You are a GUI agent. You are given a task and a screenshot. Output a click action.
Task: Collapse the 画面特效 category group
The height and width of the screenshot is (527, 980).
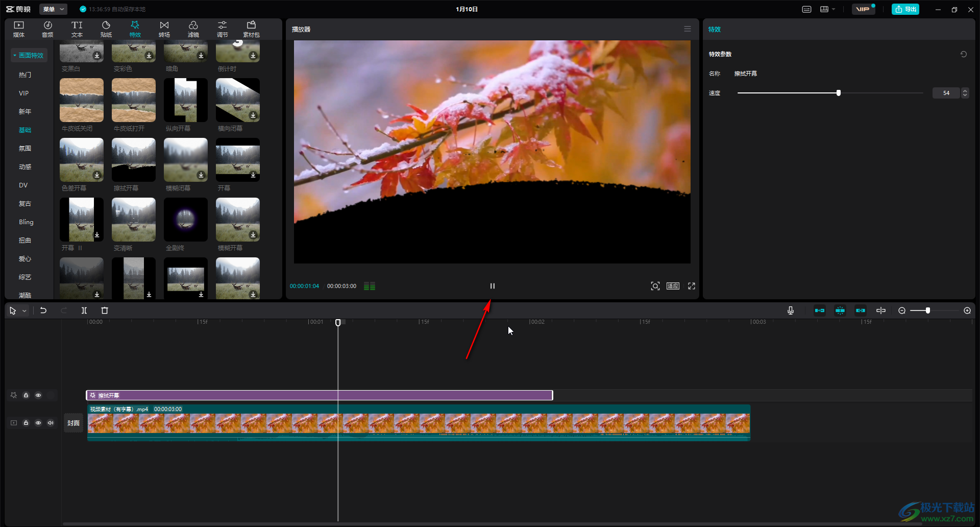pos(29,55)
